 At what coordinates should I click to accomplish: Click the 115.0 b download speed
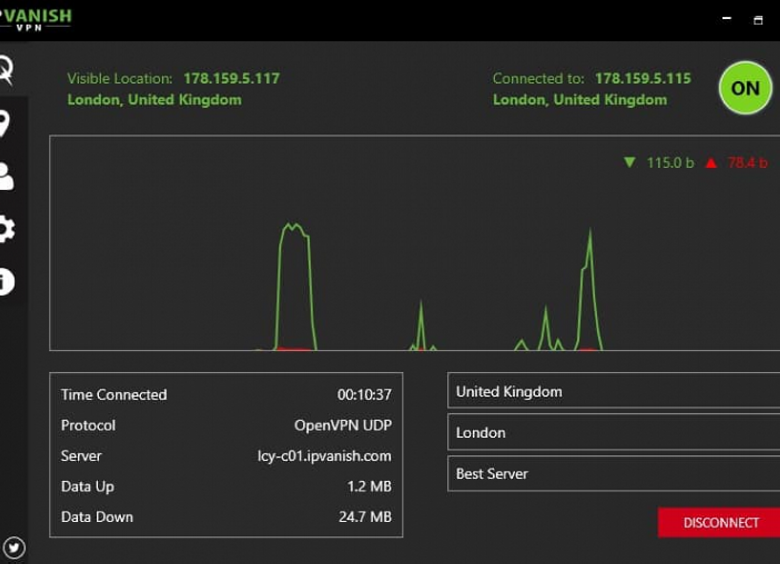[x=670, y=163]
